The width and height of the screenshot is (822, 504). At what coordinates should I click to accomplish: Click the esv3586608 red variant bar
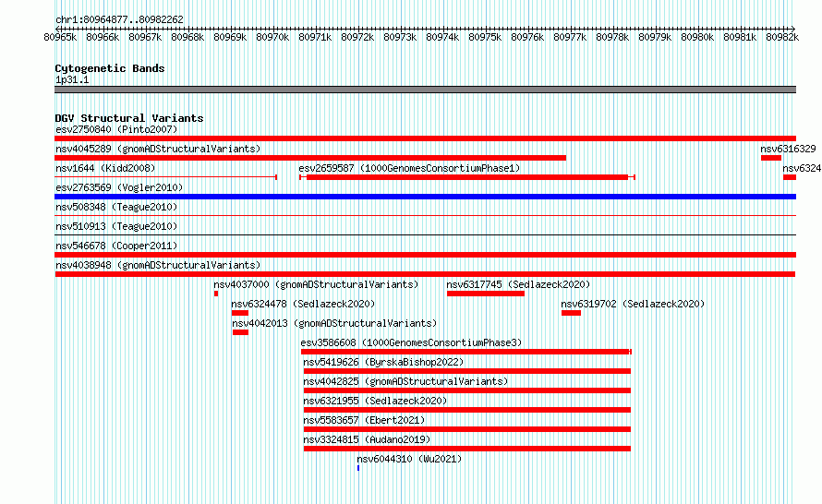click(466, 352)
